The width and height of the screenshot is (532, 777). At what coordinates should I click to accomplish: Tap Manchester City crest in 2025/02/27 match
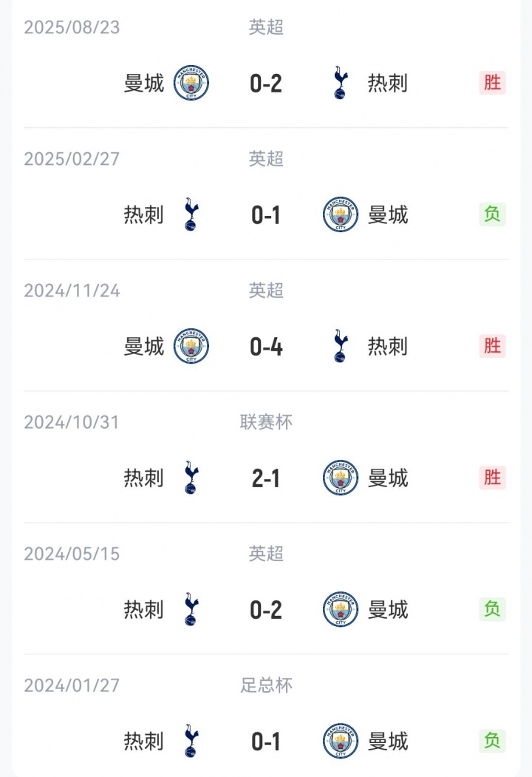coord(341,215)
